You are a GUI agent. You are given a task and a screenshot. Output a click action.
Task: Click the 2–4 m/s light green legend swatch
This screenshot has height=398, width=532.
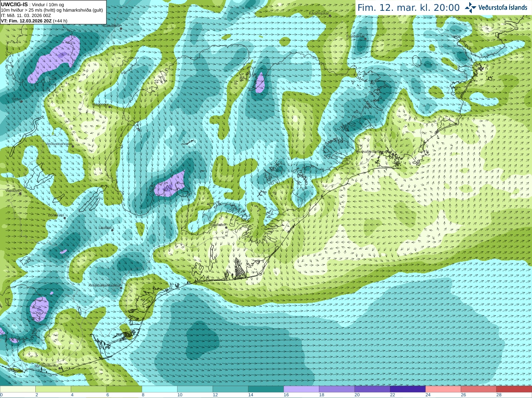click(53, 389)
